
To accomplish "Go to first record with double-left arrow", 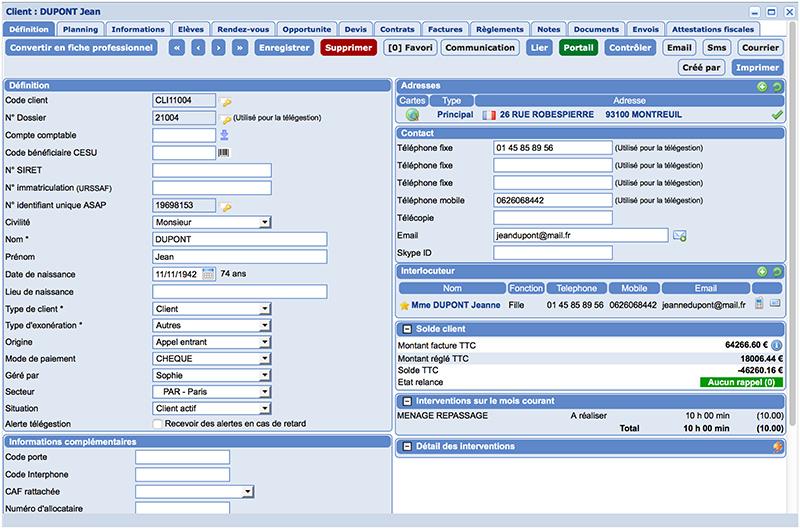I will 177,48.
